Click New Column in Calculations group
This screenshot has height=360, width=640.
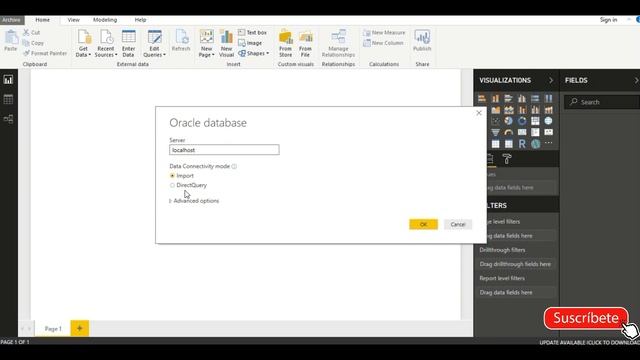[x=383, y=43]
